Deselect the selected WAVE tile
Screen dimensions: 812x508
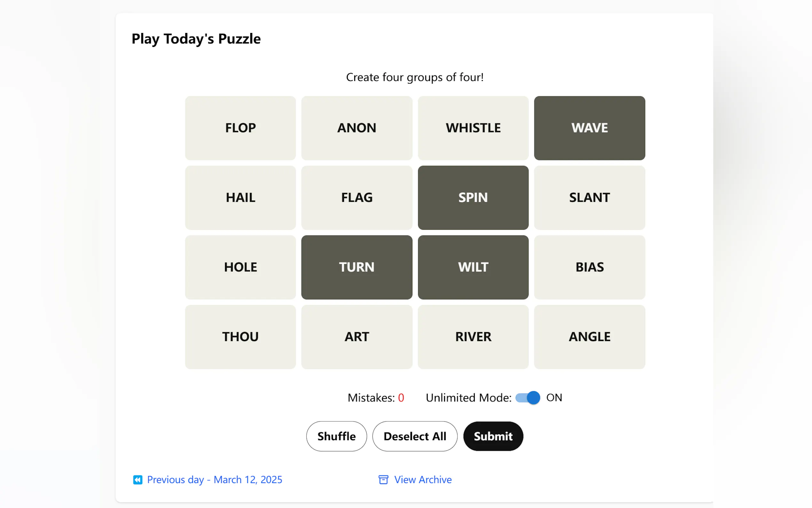589,128
